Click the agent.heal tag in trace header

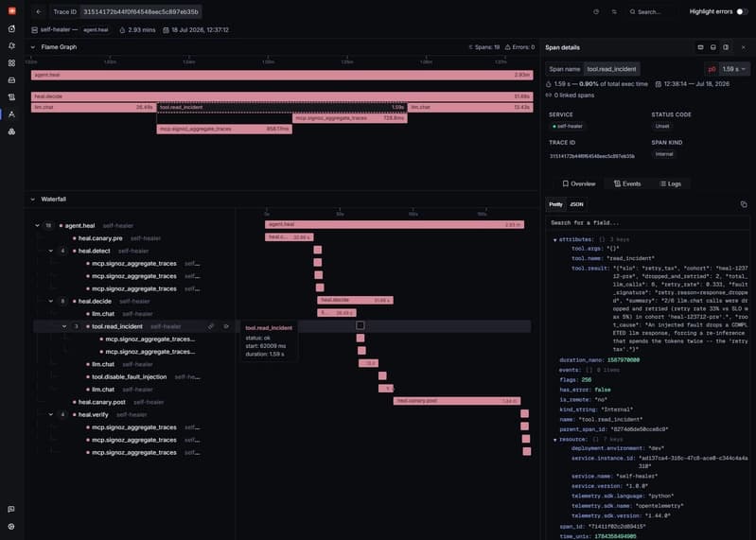click(96, 30)
